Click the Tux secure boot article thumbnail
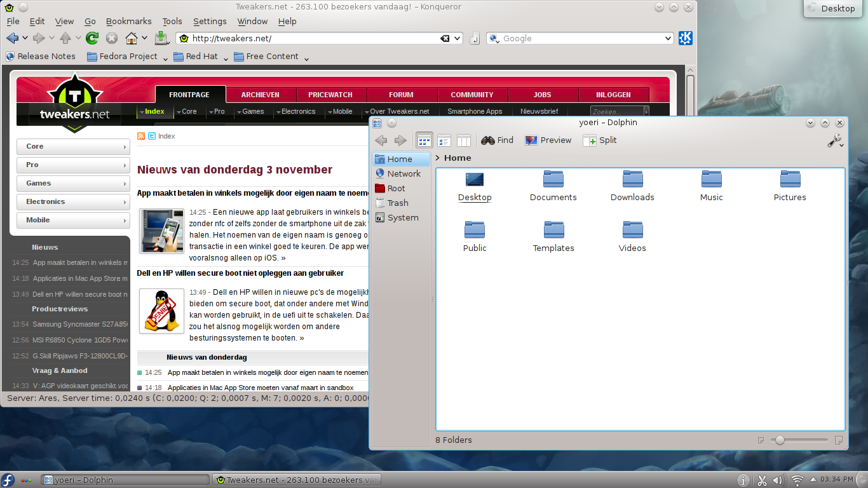868x488 pixels. click(x=161, y=311)
